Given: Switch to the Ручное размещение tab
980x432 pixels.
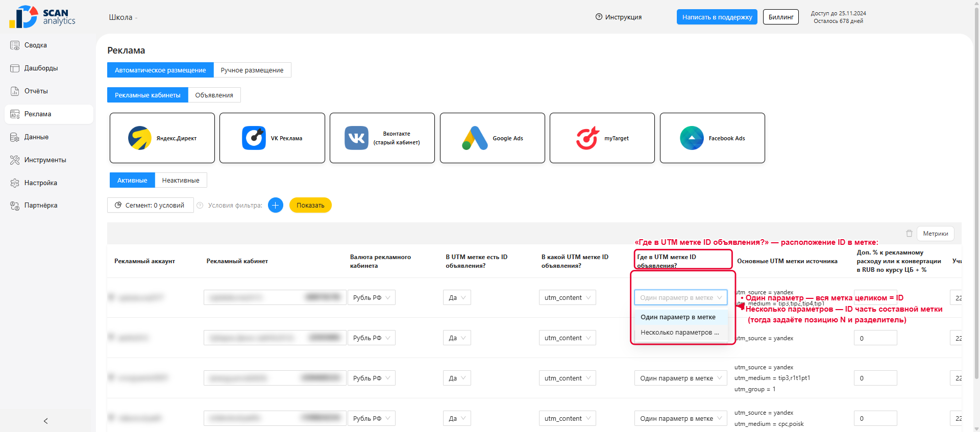Looking at the screenshot, I should click(x=252, y=70).
